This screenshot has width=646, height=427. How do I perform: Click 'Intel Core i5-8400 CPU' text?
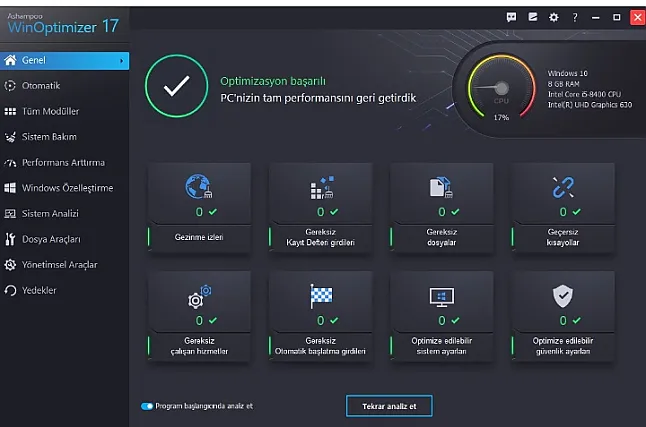(584, 94)
